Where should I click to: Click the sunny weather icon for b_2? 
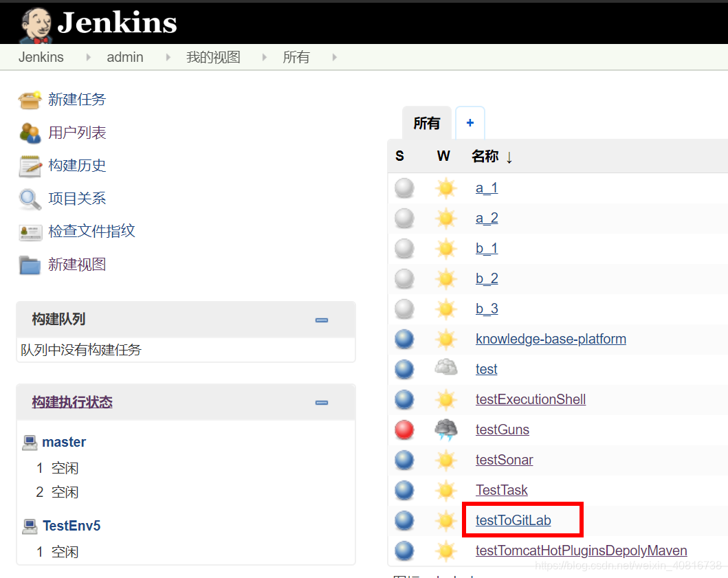click(x=445, y=279)
